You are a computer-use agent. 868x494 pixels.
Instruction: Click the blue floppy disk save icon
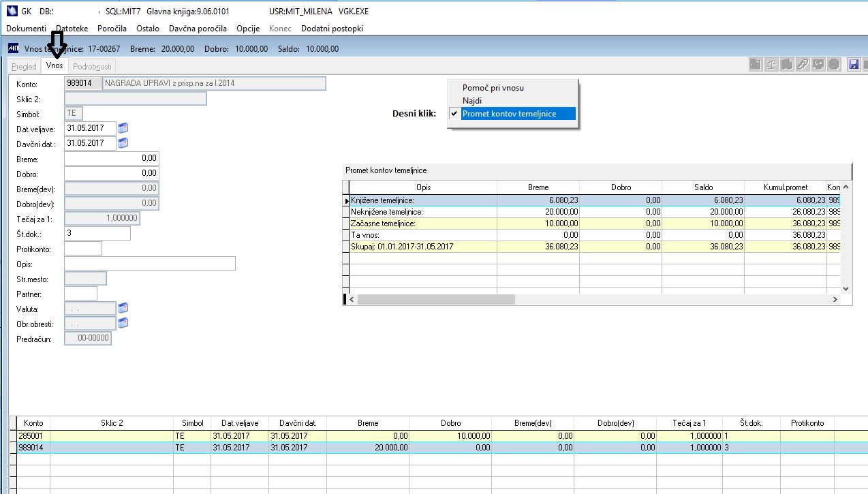(x=853, y=65)
